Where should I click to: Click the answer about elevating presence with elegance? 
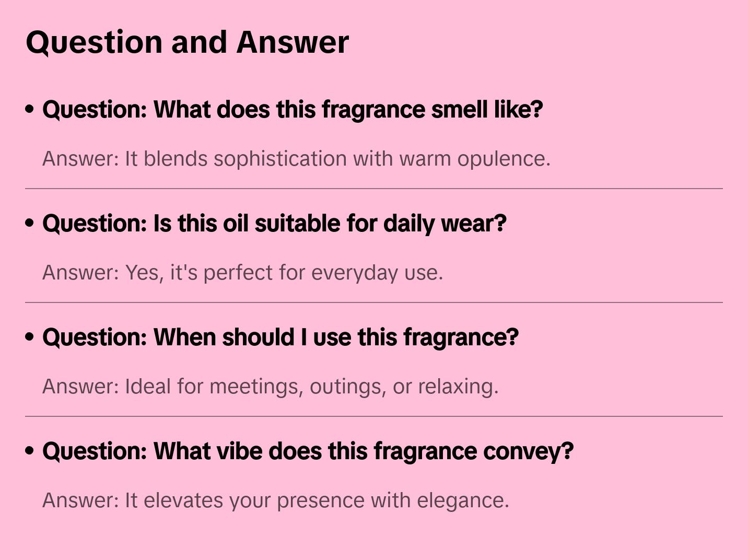(x=275, y=500)
